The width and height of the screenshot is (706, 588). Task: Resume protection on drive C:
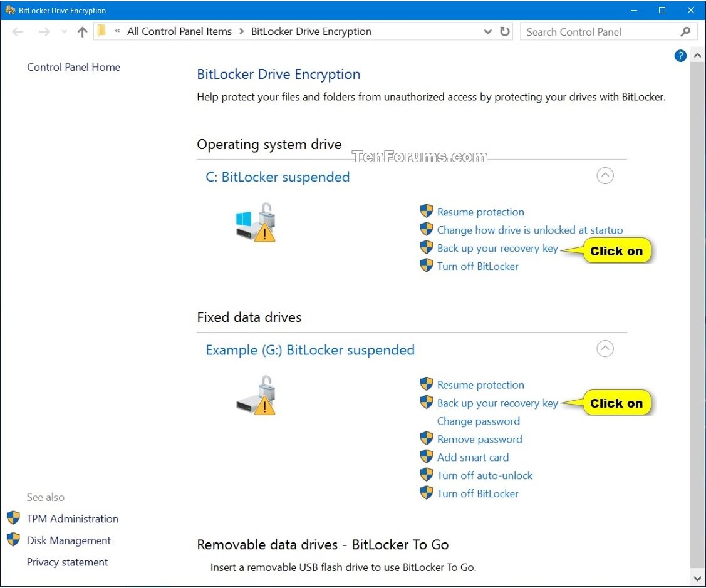pyautogui.click(x=480, y=212)
